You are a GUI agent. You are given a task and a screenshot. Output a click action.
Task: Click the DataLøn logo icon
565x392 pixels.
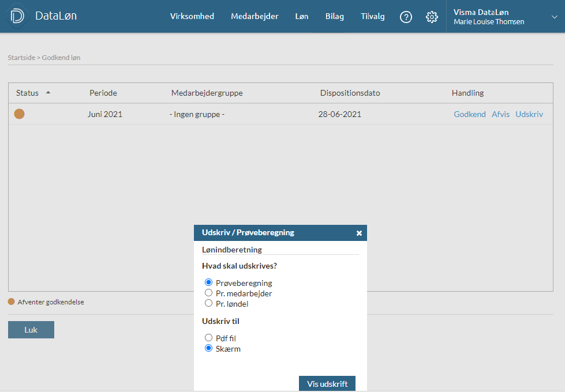17,16
